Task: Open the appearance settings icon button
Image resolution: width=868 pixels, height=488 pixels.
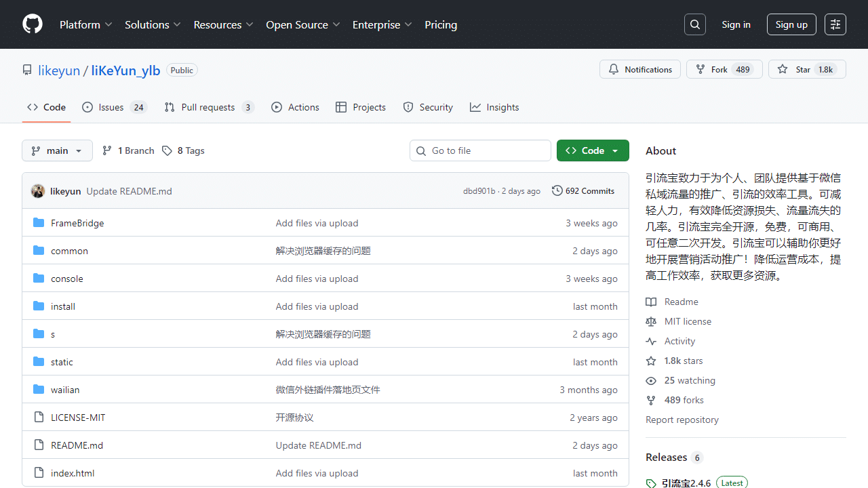Action: click(835, 24)
